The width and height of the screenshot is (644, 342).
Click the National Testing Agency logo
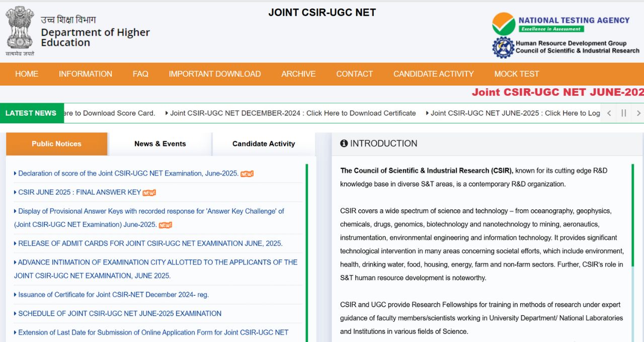coord(504,24)
